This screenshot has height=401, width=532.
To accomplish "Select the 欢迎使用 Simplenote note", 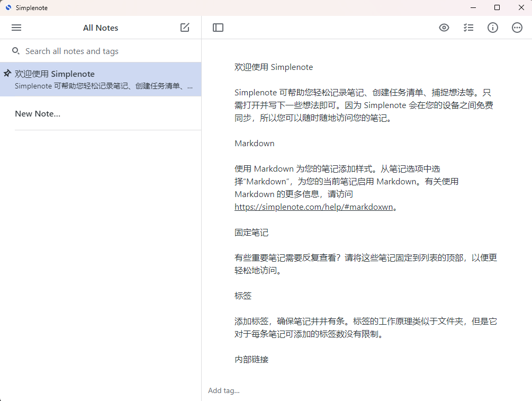I will [x=101, y=79].
